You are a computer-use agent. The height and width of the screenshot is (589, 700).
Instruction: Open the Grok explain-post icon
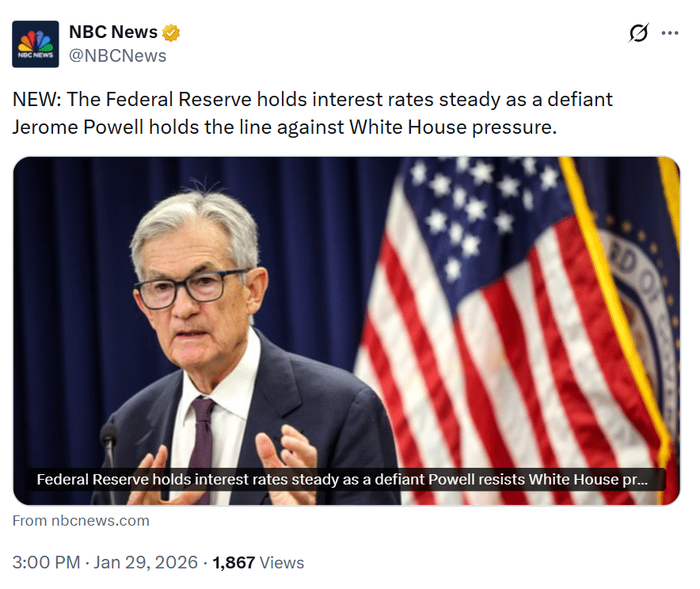(638, 33)
